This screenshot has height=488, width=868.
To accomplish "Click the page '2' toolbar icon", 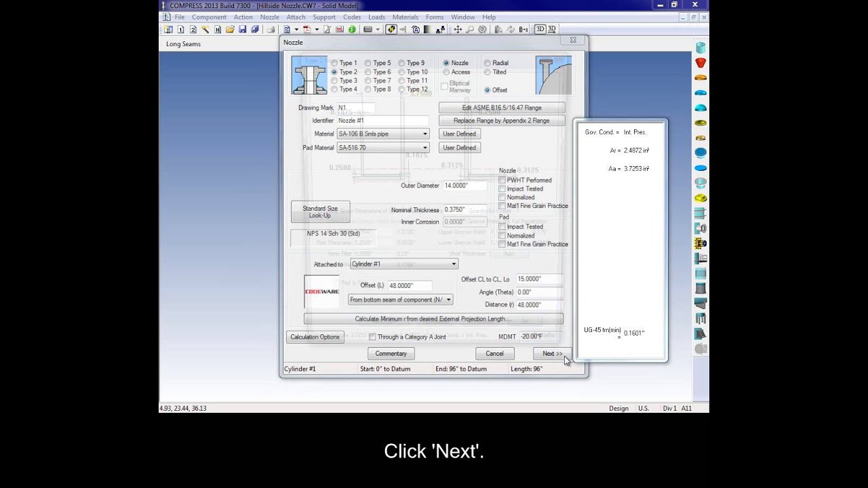I will pyautogui.click(x=193, y=29).
